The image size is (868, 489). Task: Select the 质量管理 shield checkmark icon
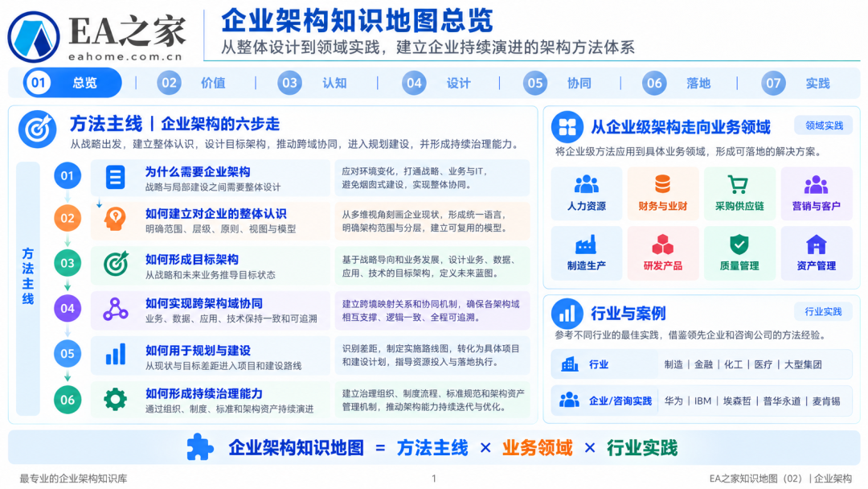coord(739,244)
